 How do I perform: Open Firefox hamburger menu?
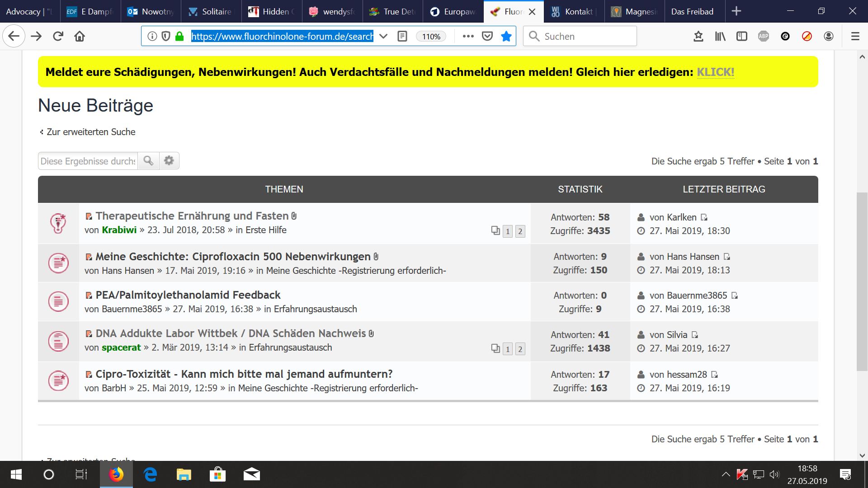(855, 36)
